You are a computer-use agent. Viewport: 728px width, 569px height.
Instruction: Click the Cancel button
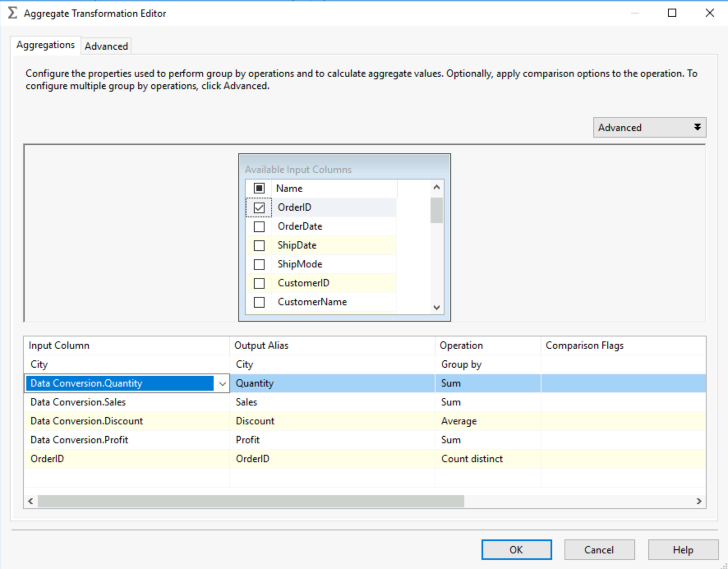point(599,550)
